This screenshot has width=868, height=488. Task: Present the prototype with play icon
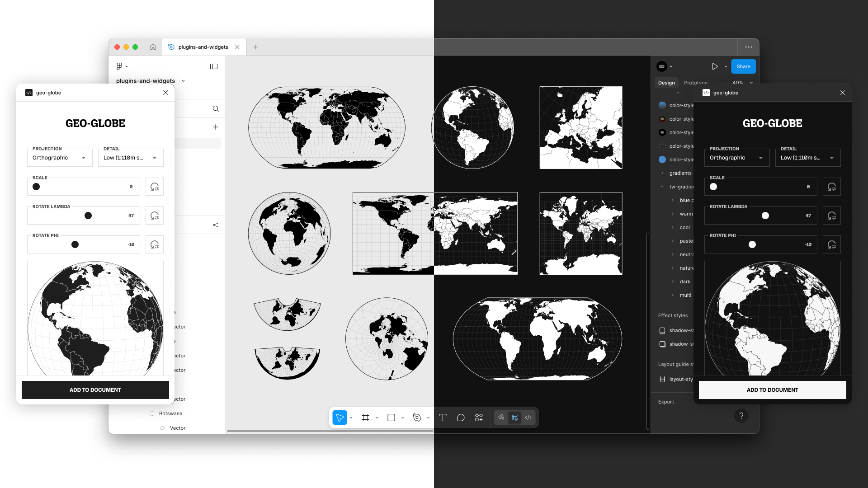[715, 66]
